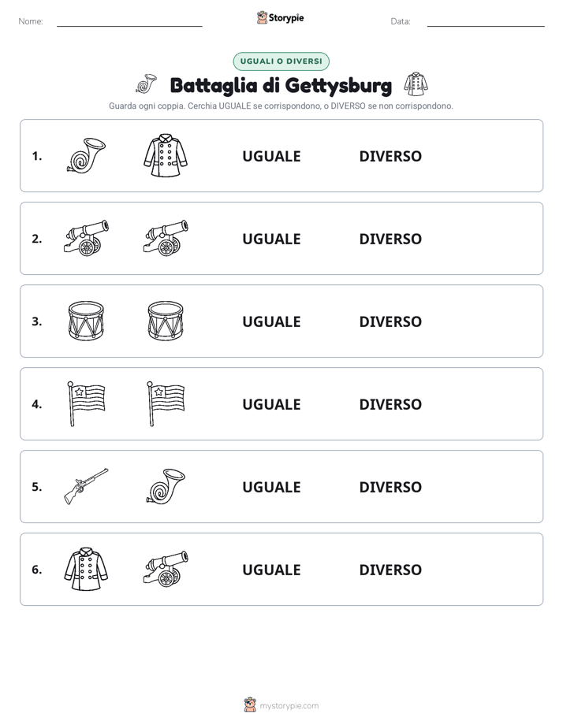The width and height of the screenshot is (563, 728).
Task: Click the Nome input line
Action: point(129,21)
